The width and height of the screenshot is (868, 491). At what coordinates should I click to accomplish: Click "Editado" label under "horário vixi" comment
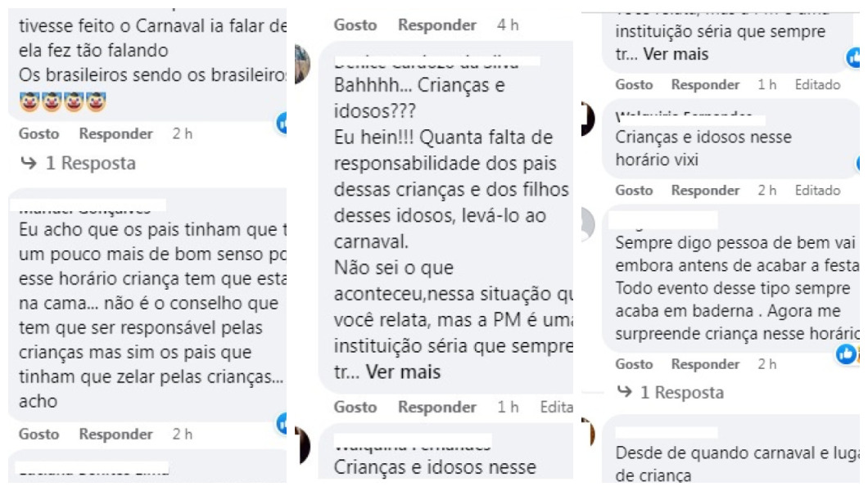[817, 191]
